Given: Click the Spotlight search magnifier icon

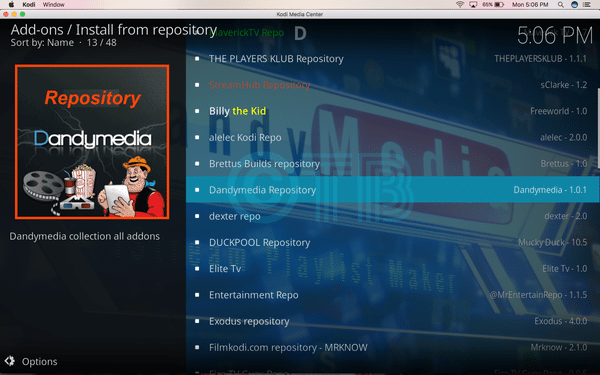Looking at the screenshot, I should pos(561,5).
